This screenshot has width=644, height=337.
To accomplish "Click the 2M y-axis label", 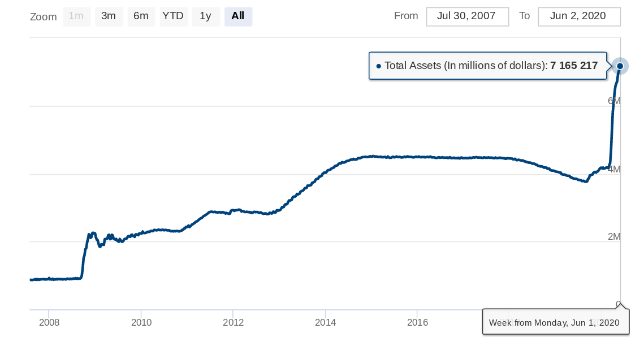I will (x=614, y=237).
